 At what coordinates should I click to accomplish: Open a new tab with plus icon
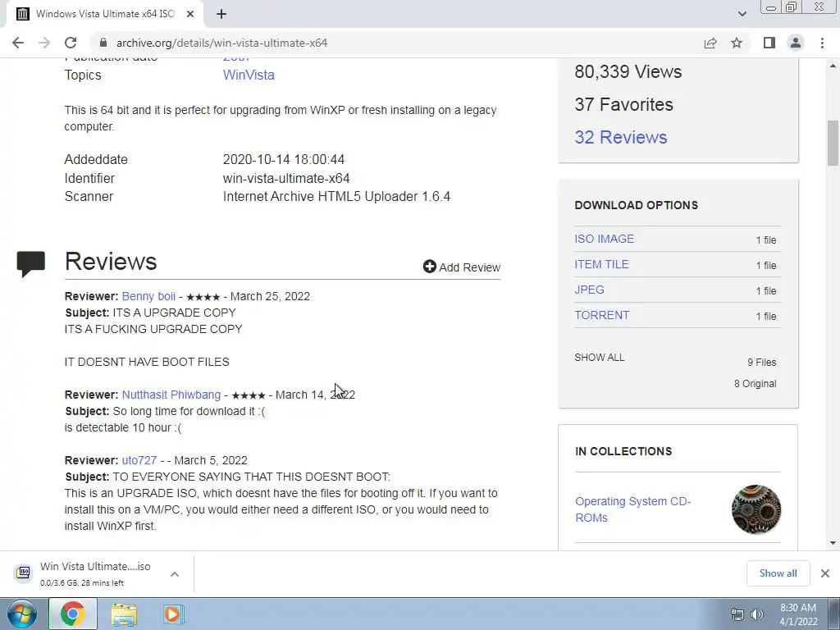pos(221,14)
